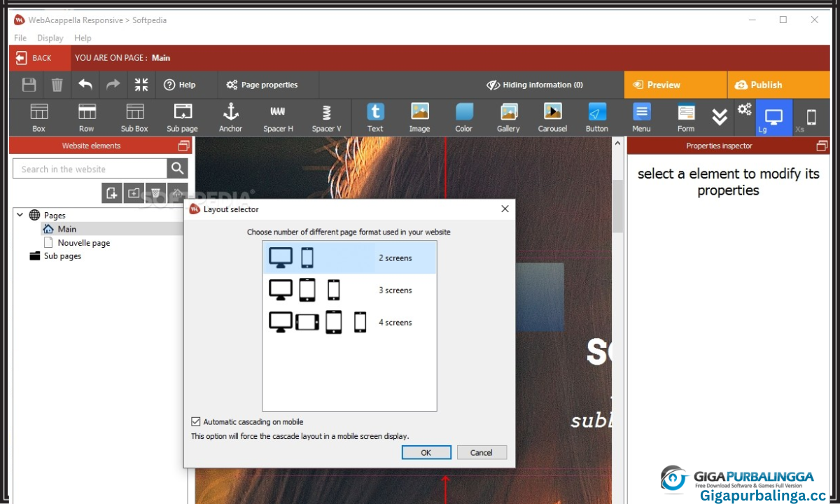840x504 pixels.
Task: Click the orange Preview button
Action: click(675, 85)
